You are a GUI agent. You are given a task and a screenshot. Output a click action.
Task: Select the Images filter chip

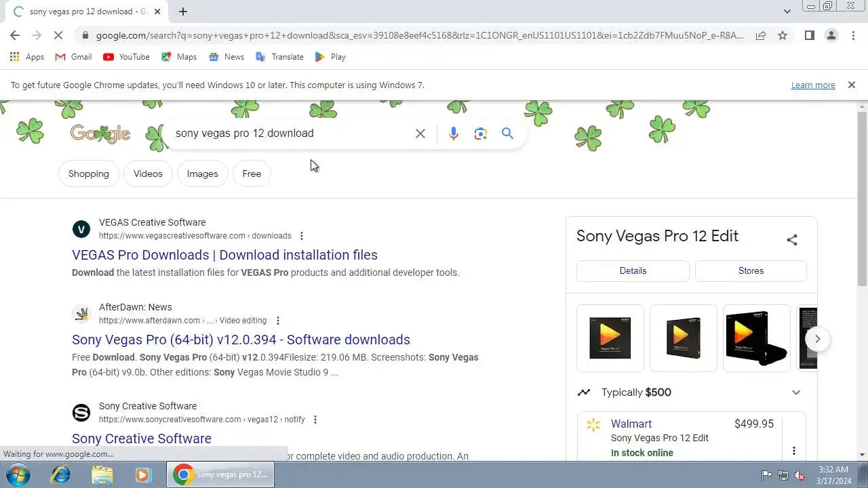(202, 174)
